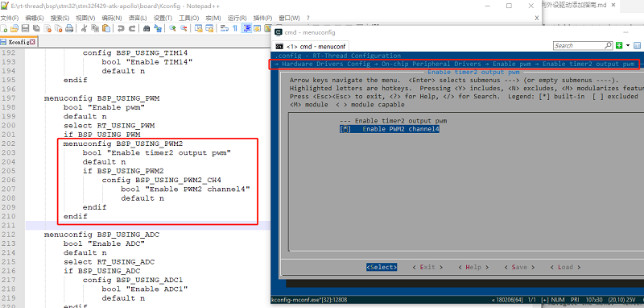644x308 pixels.
Task: Open the 搜索(S) menu
Action: click(60, 18)
